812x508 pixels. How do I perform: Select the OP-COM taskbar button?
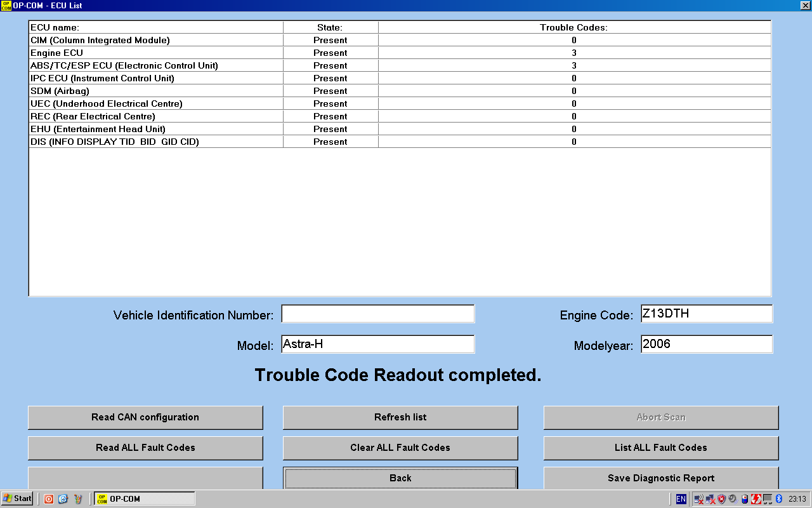tap(144, 498)
